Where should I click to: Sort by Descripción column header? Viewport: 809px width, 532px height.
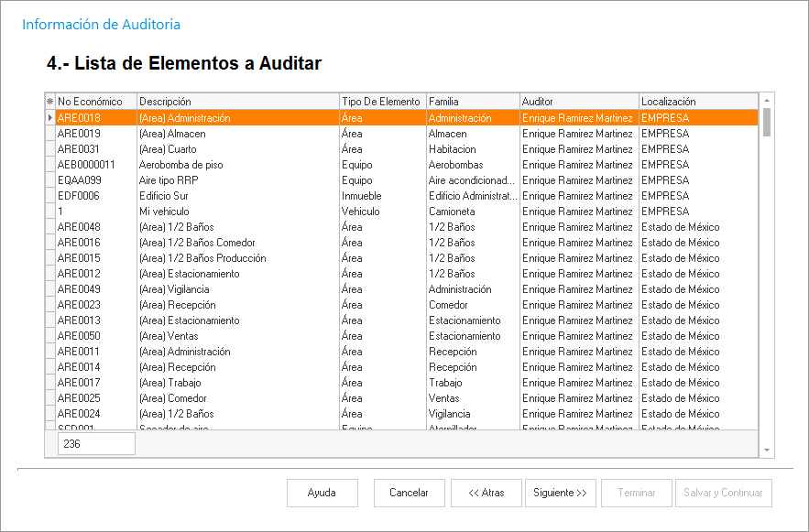pos(237,102)
